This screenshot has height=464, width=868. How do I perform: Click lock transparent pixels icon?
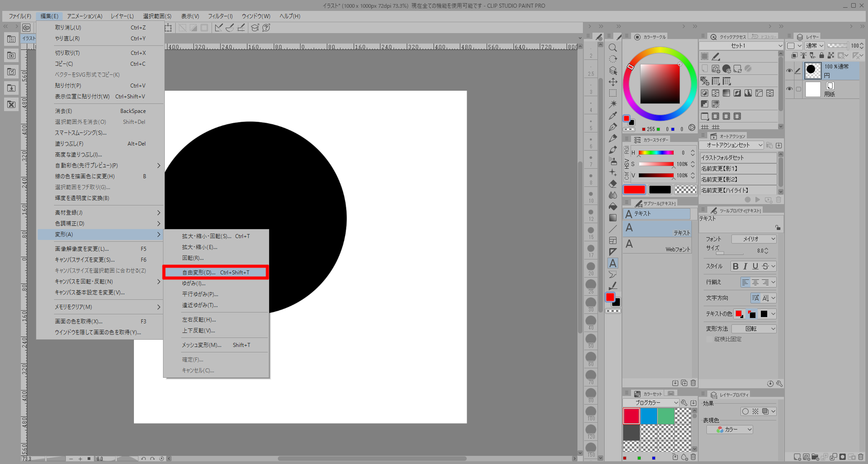pos(831,55)
